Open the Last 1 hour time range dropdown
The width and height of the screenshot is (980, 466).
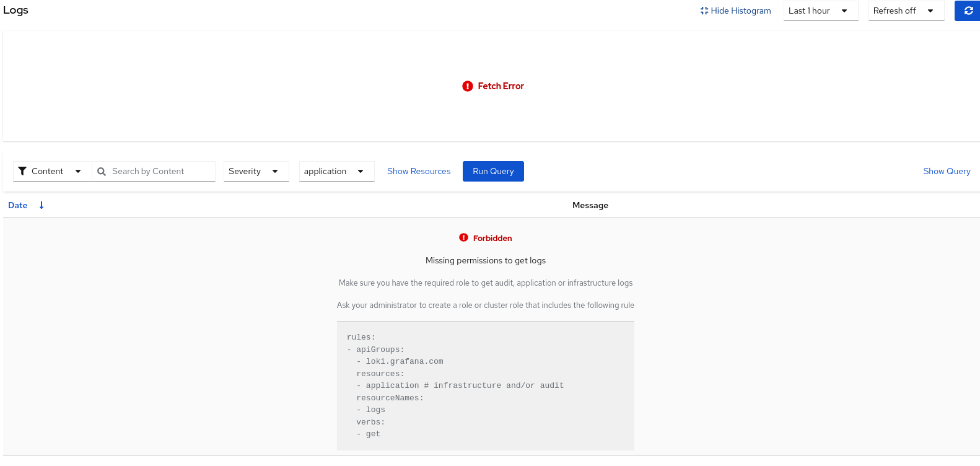click(x=820, y=11)
